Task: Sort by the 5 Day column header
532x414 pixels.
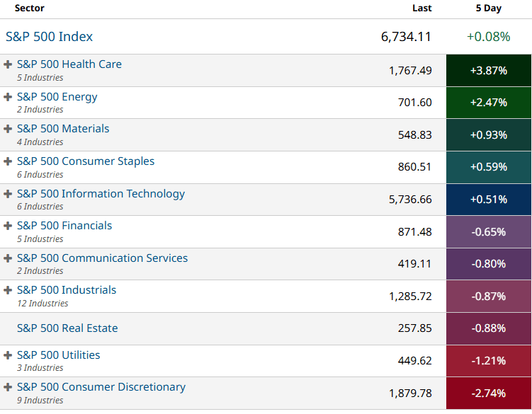Action: pyautogui.click(x=488, y=8)
